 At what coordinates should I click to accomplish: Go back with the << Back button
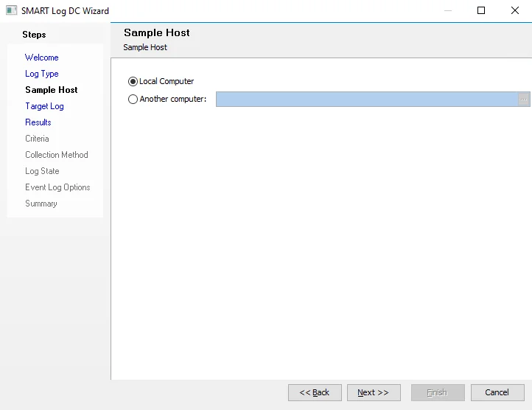click(x=315, y=393)
